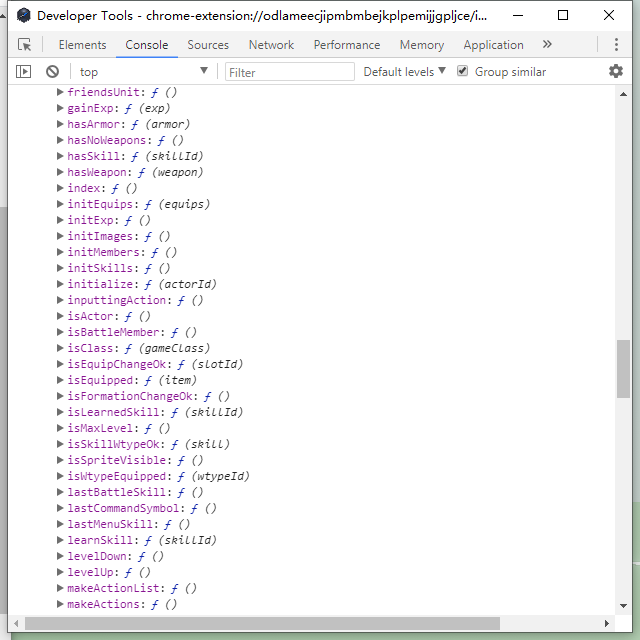Select the lastBattleSkill property name
This screenshot has width=640, height=640.
click(116, 492)
